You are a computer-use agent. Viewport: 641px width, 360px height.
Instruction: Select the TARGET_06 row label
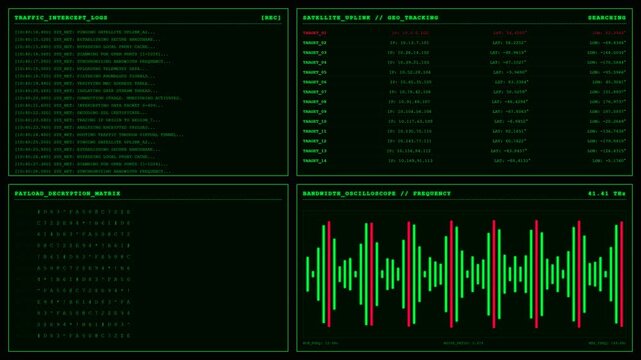(314, 82)
